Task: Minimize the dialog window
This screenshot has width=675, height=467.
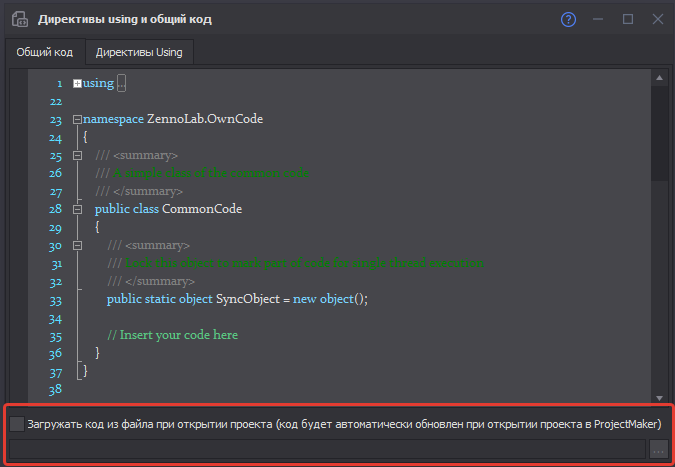Action: [x=598, y=19]
